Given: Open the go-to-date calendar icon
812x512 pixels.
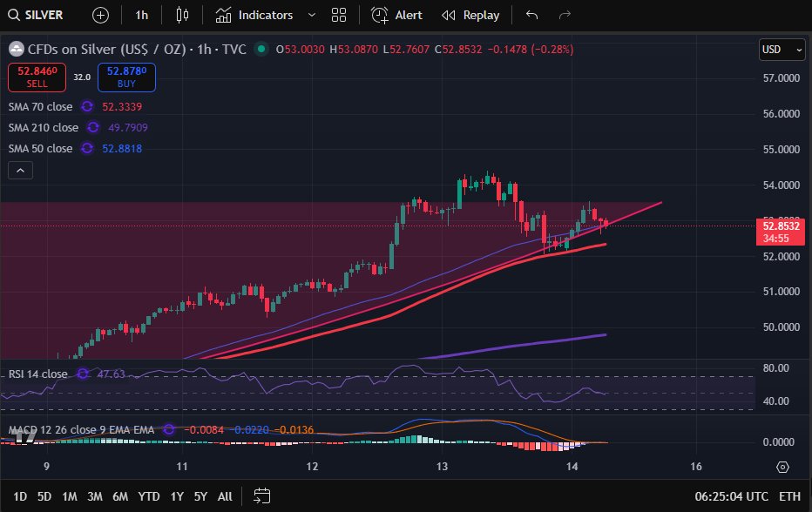Looking at the screenshot, I should tap(261, 496).
